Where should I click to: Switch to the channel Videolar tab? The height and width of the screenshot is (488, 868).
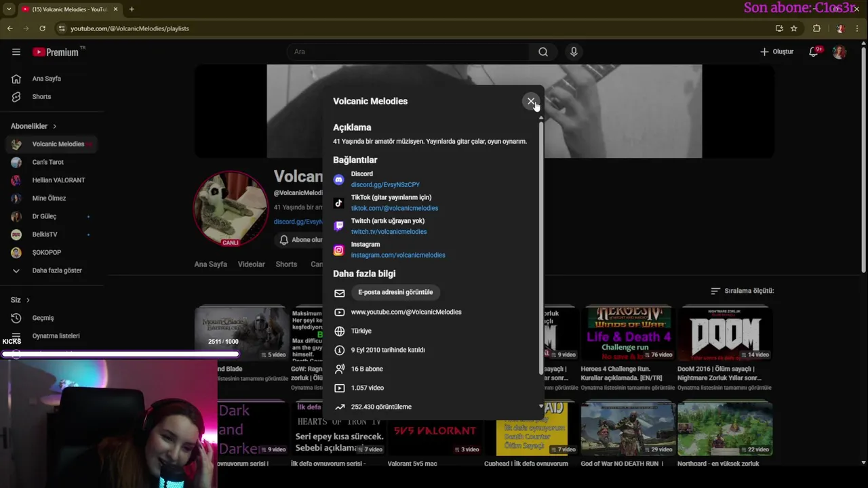pos(252,264)
